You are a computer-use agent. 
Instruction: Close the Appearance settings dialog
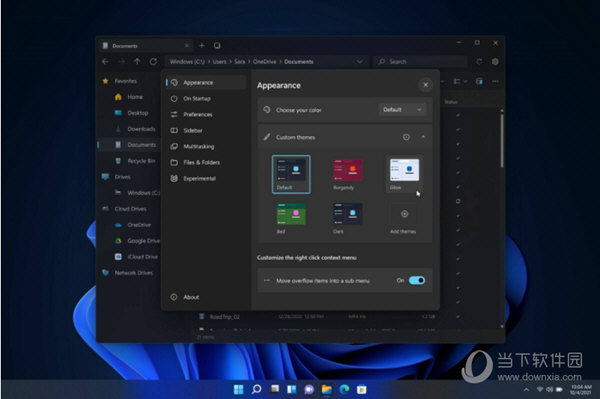tap(426, 85)
